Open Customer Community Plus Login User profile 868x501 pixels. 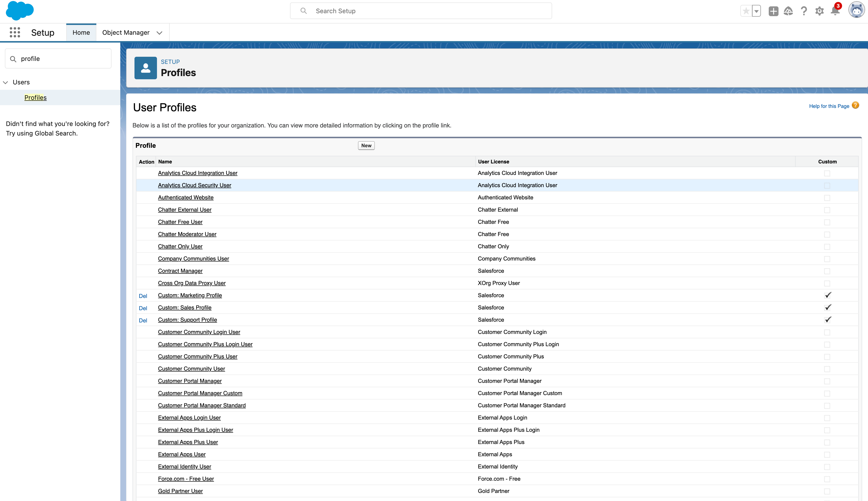(205, 344)
